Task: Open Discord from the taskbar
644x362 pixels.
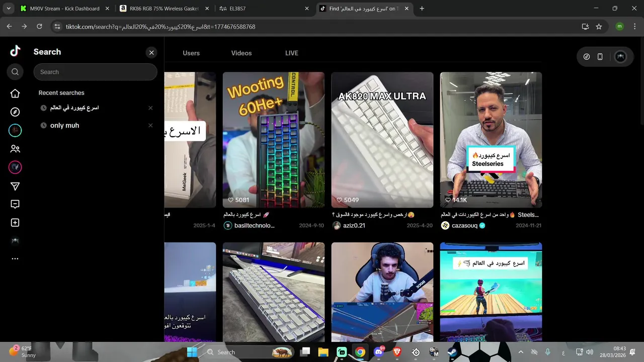Action: point(378,352)
